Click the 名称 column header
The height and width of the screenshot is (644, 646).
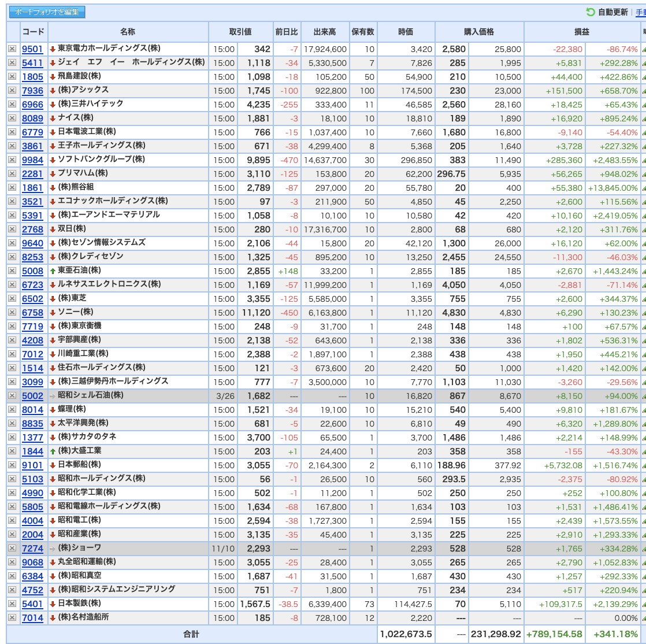click(128, 32)
